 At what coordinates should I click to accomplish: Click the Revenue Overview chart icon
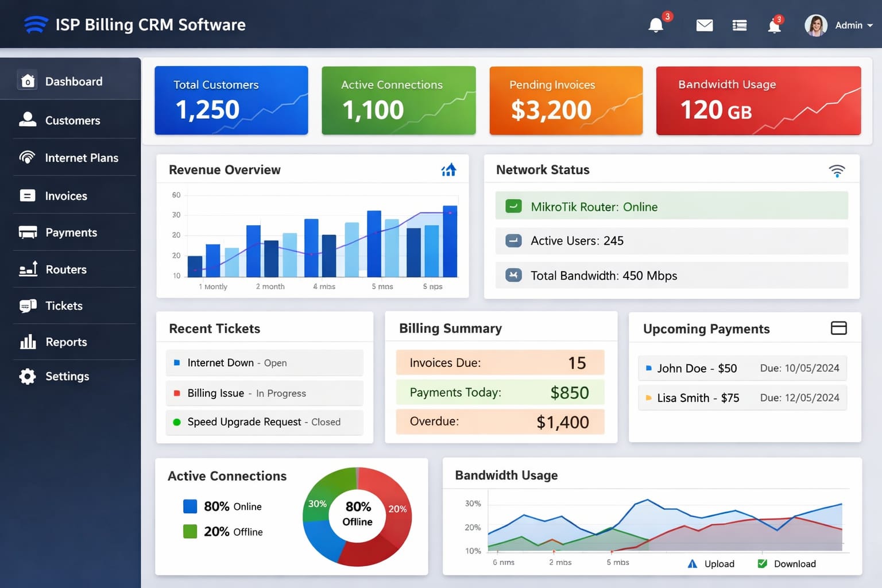point(449,169)
